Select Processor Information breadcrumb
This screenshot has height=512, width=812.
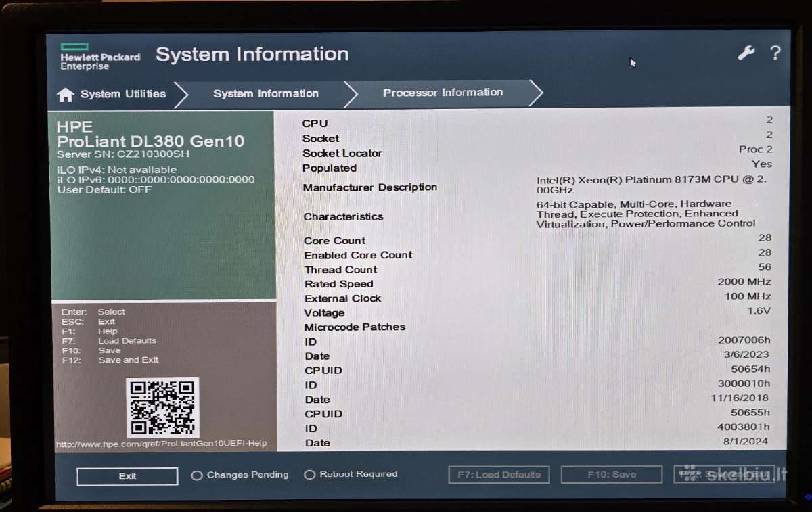[443, 92]
